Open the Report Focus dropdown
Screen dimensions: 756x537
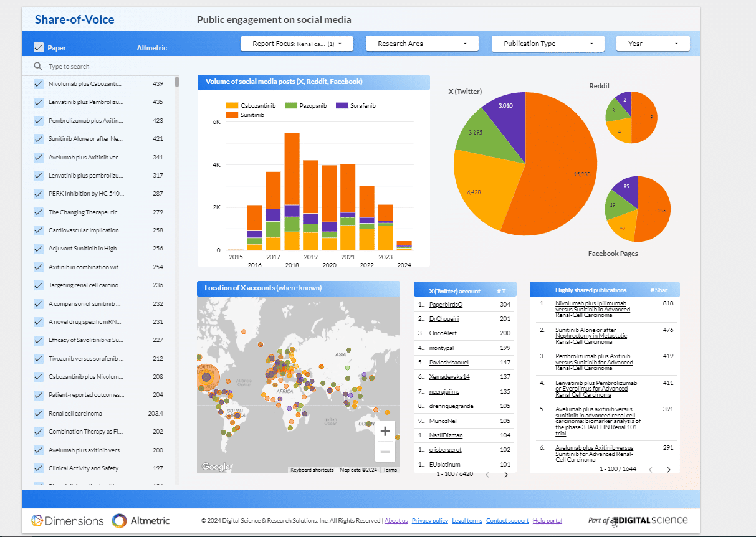pyautogui.click(x=297, y=44)
